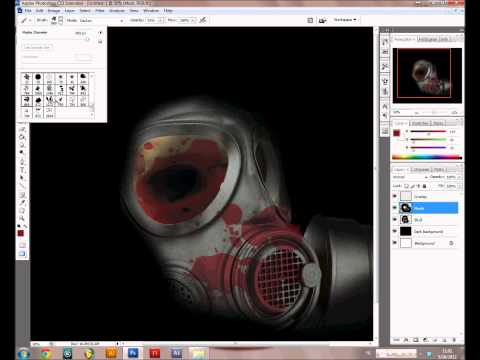Switch to the Swatches tab

click(x=420, y=123)
